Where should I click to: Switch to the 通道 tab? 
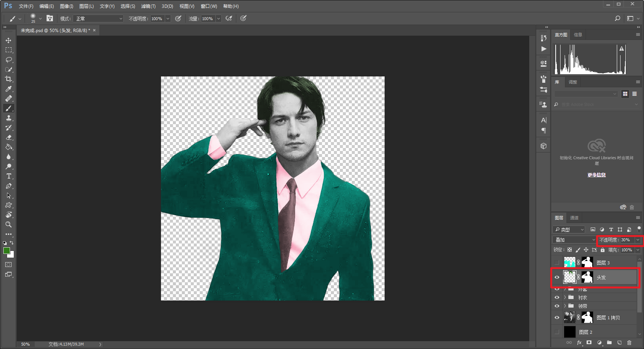point(574,218)
